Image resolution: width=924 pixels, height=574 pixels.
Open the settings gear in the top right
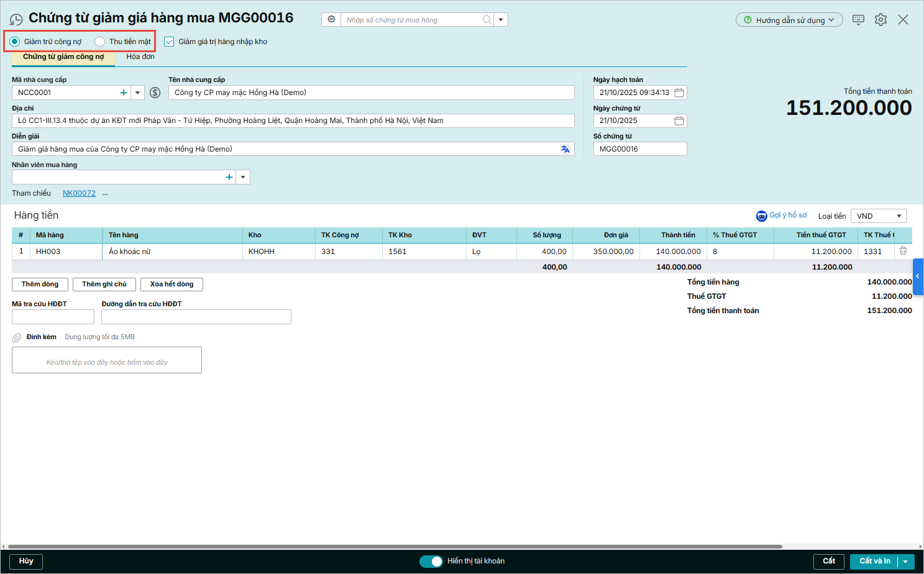[x=881, y=20]
